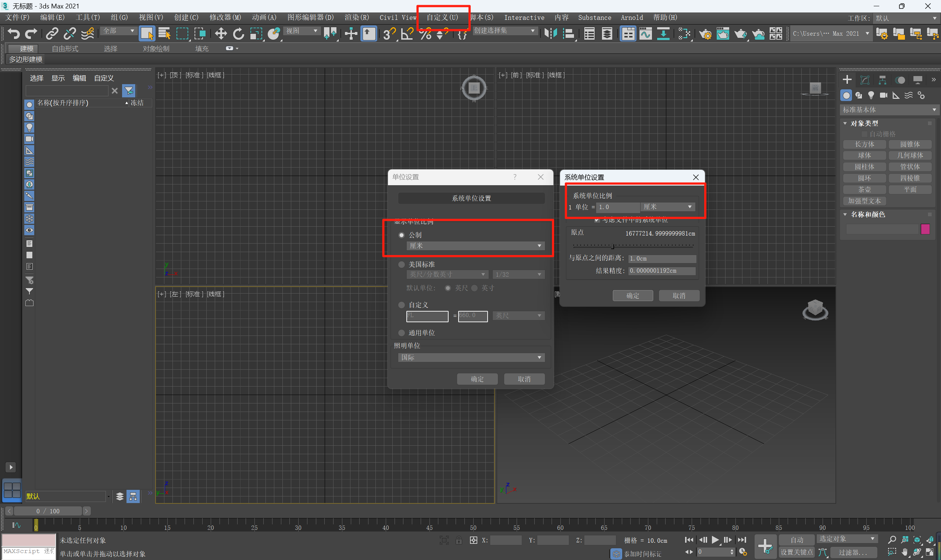Click the 系统单位设置 button

coord(471,198)
